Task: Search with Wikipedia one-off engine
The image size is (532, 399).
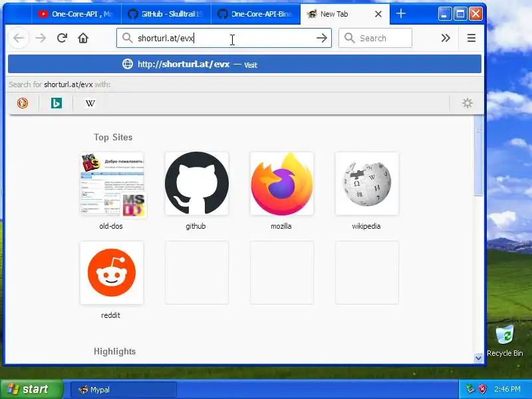Action: coord(90,103)
